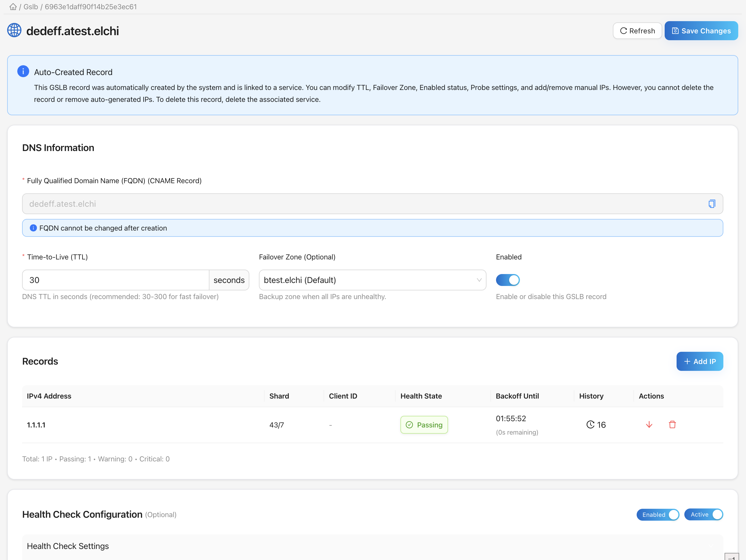Click the home icon in breadcrumb

tap(13, 7)
